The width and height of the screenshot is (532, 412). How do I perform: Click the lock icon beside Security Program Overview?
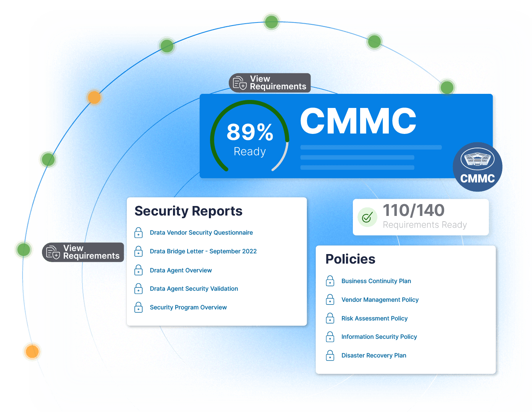point(139,307)
